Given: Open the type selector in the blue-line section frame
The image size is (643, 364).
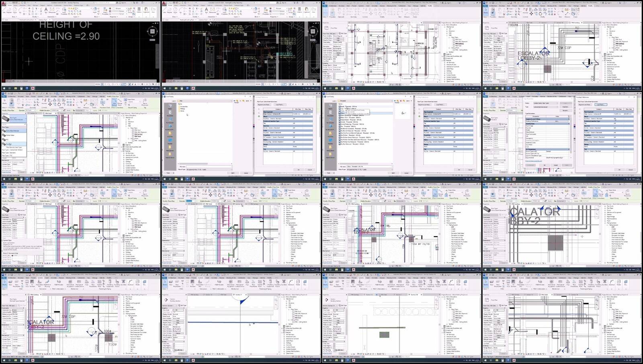Looking at the screenshot, I should (x=174, y=300).
